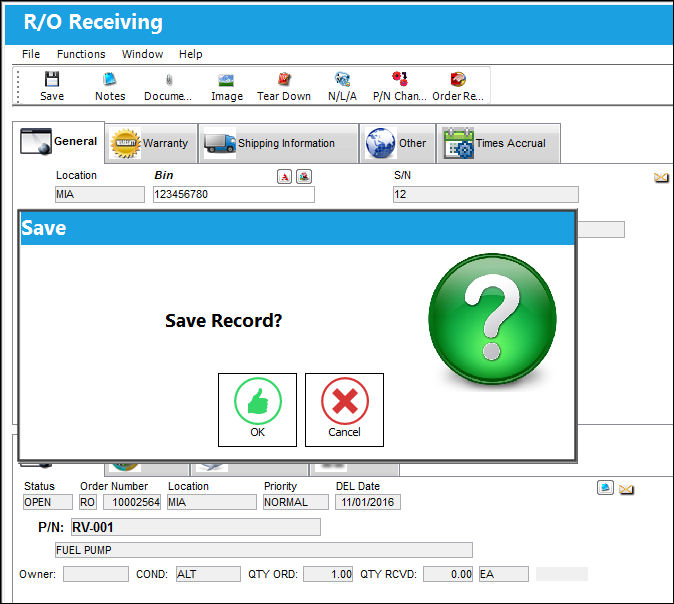This screenshot has width=674, height=604.
Task: Click the red A icon beside Bin
Action: [284, 176]
